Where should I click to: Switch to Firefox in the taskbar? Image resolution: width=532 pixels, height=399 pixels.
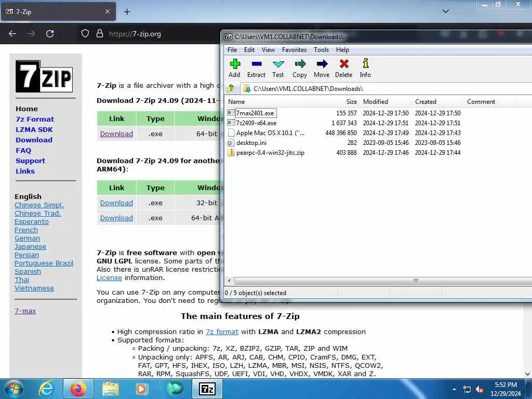[x=78, y=389]
